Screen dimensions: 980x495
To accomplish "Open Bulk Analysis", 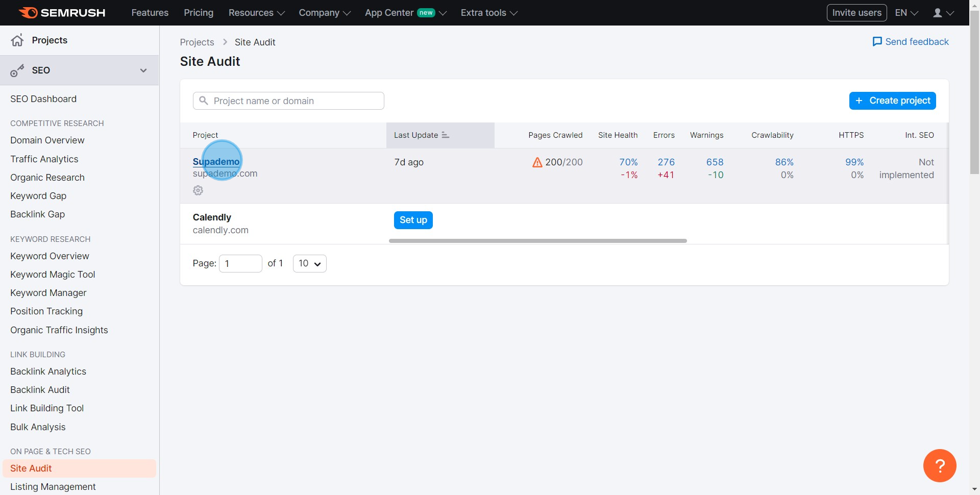I will pyautogui.click(x=38, y=427).
